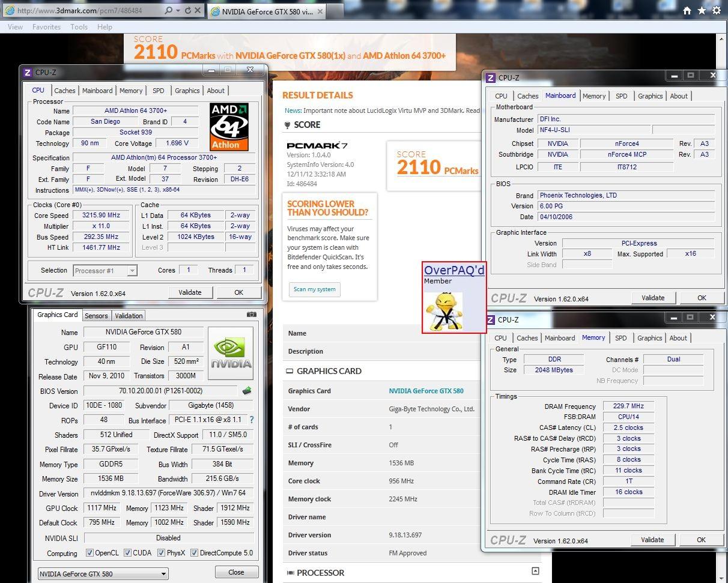Viewport: 728px width, 583px height.
Task: Click the search magnifier in address bar
Action: [x=168, y=11]
